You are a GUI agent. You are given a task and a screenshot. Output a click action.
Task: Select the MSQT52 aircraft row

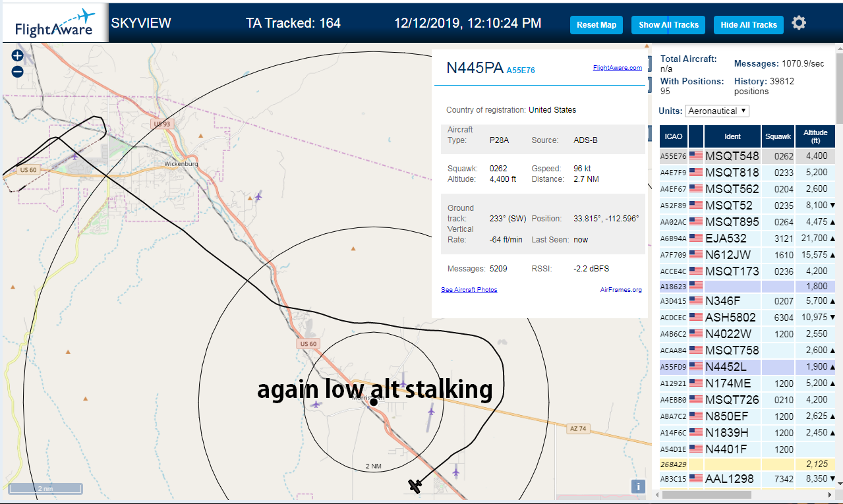point(747,206)
